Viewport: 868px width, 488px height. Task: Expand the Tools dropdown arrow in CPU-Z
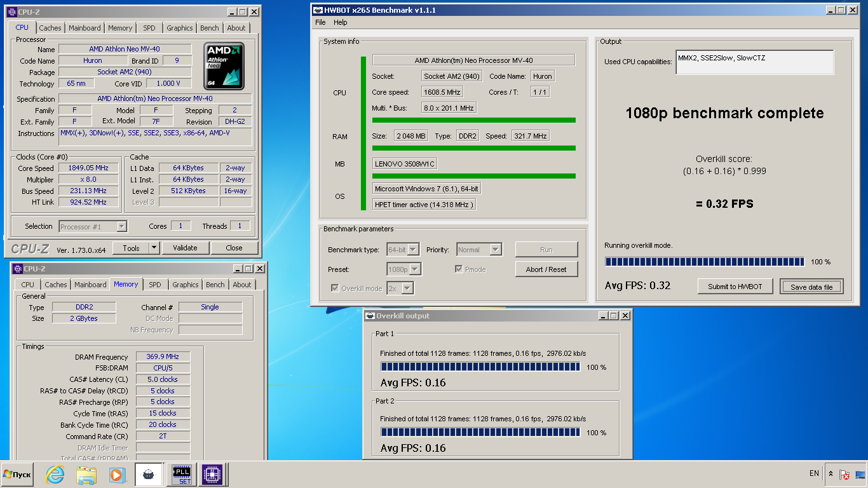coord(154,248)
